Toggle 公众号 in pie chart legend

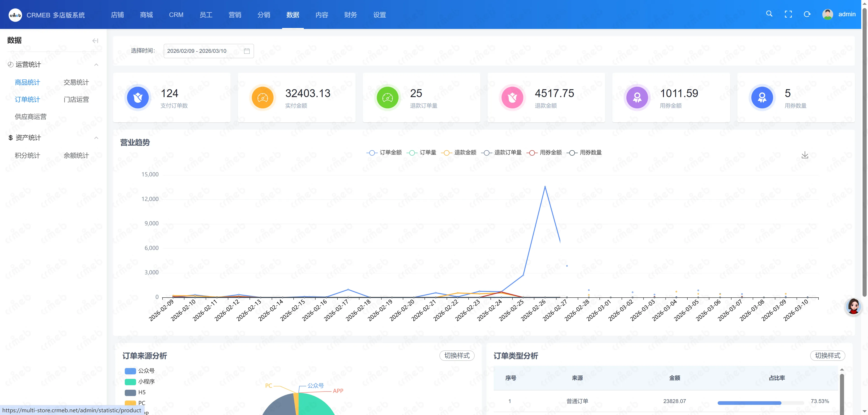pyautogui.click(x=139, y=371)
